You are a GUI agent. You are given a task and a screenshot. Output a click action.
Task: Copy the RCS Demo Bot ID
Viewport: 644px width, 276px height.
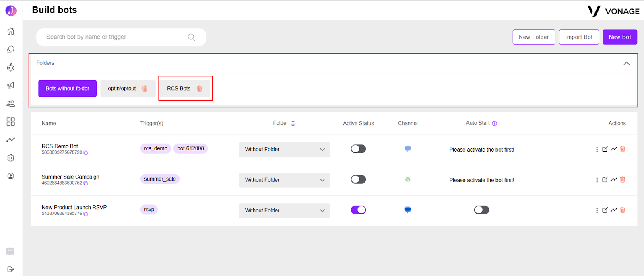86,153
